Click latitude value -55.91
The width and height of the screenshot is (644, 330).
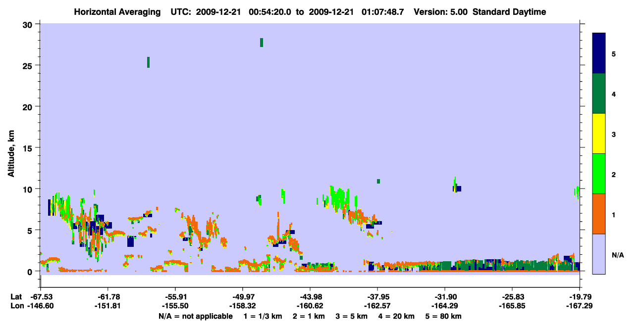coord(175,297)
